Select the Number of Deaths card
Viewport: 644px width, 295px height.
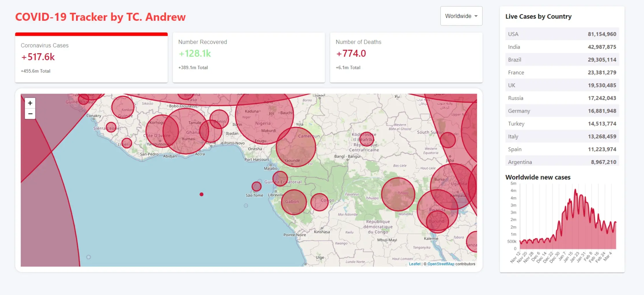(x=406, y=58)
